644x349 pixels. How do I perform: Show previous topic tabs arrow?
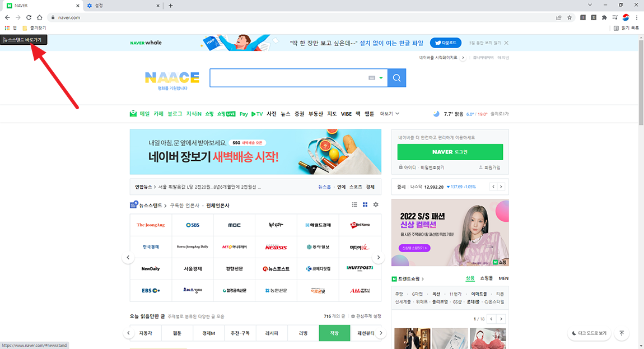point(129,333)
